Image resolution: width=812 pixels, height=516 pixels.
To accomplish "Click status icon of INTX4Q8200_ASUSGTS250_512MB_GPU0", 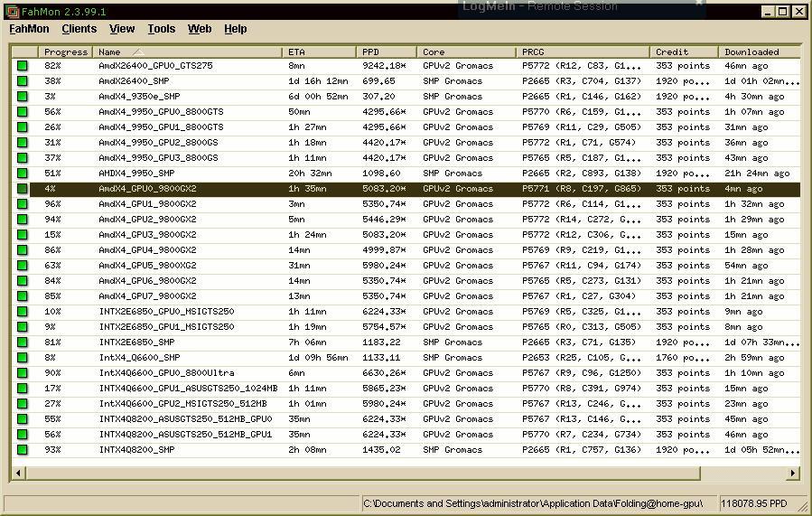I will [x=23, y=419].
